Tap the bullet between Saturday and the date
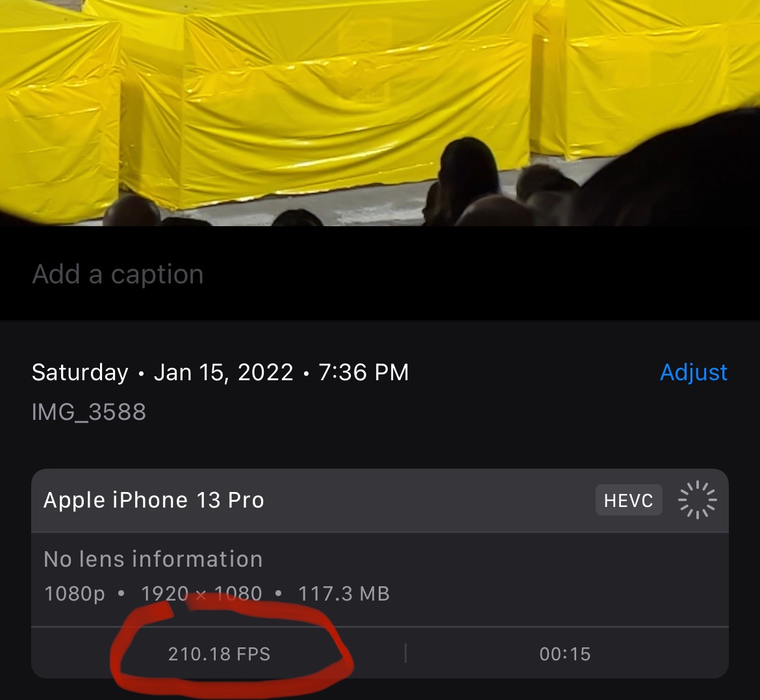This screenshot has width=760, height=700. [x=141, y=374]
